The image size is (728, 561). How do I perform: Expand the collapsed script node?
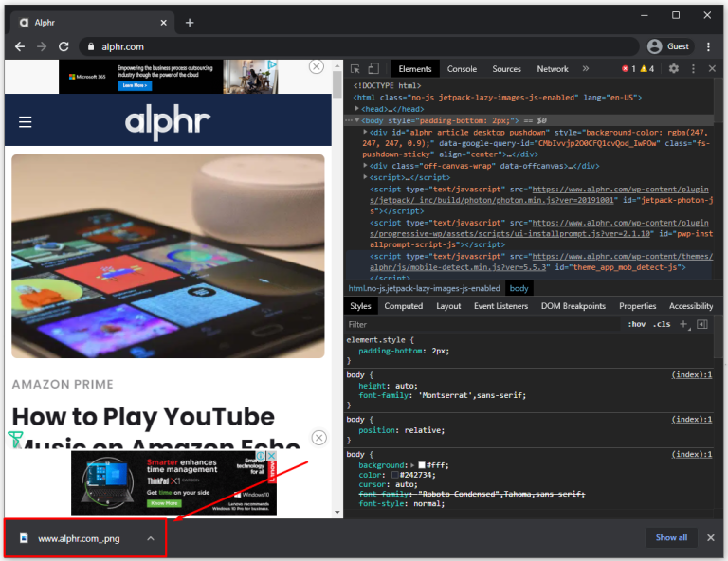click(365, 177)
